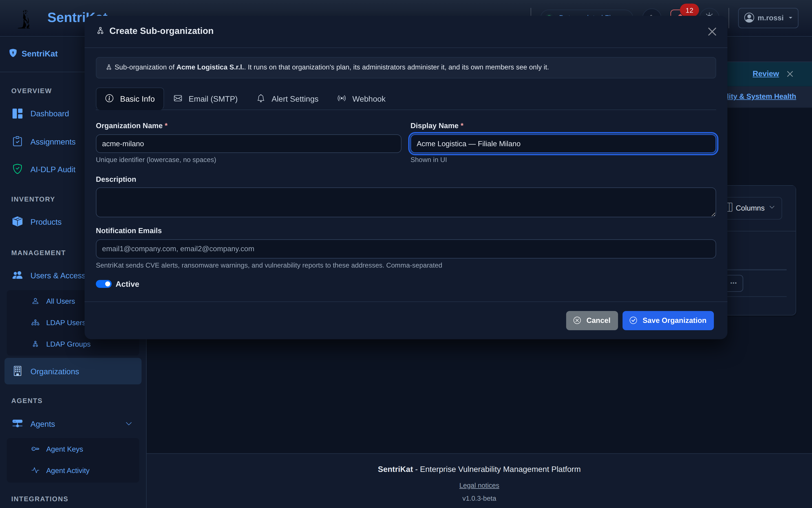Open LDAP Groups in the sidebar
Image resolution: width=812 pixels, height=508 pixels.
click(x=61, y=344)
